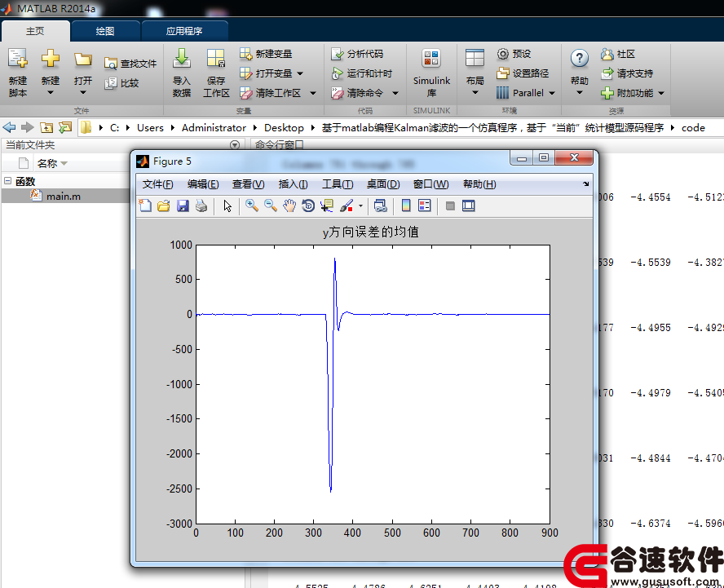Click the code folder path segment

[693, 128]
